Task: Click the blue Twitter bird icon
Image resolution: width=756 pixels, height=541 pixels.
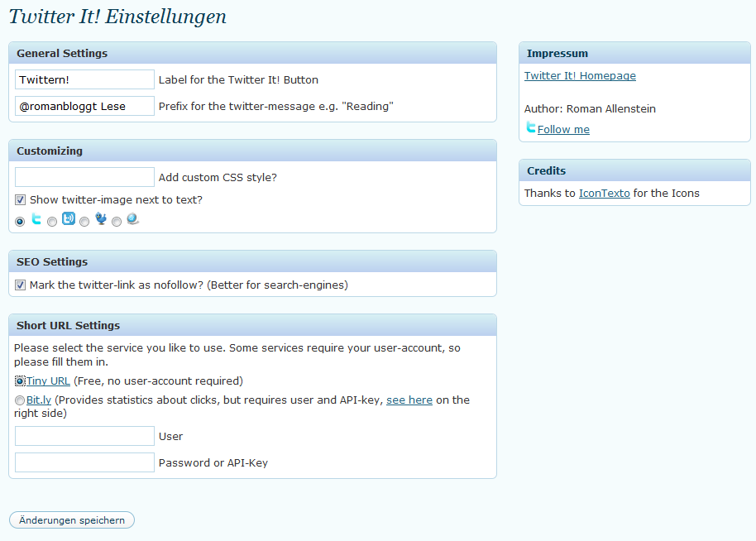Action: 101,218
